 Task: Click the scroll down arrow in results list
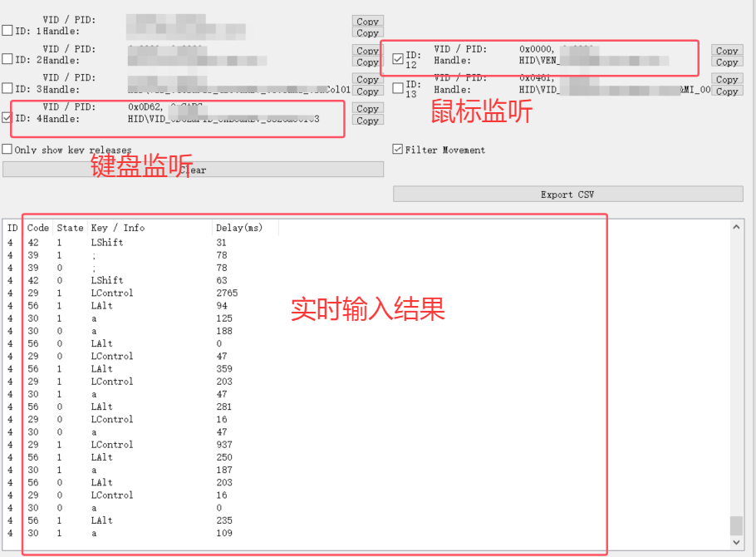click(736, 542)
